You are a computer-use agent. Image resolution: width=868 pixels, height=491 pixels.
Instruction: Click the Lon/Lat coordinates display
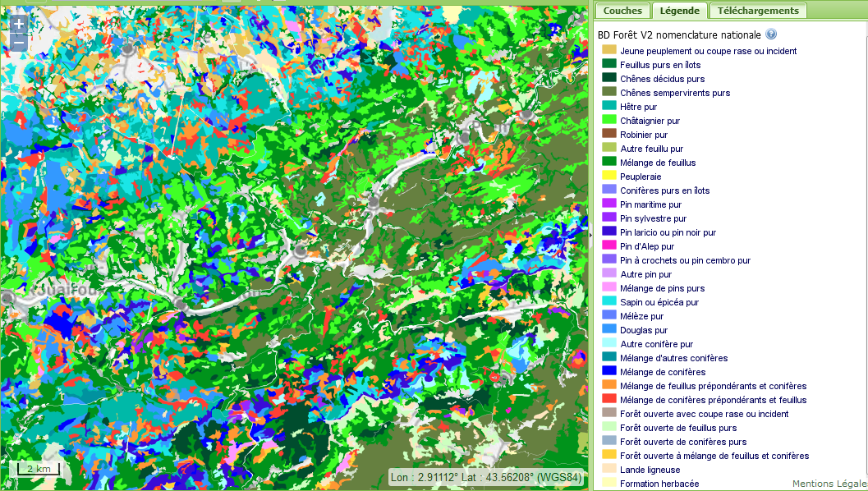coord(486,477)
